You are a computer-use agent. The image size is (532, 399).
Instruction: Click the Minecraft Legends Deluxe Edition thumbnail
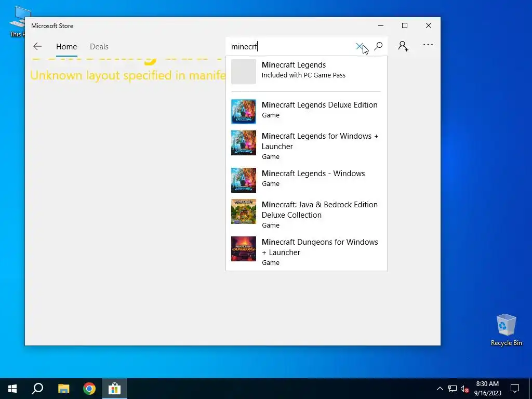coord(244,112)
